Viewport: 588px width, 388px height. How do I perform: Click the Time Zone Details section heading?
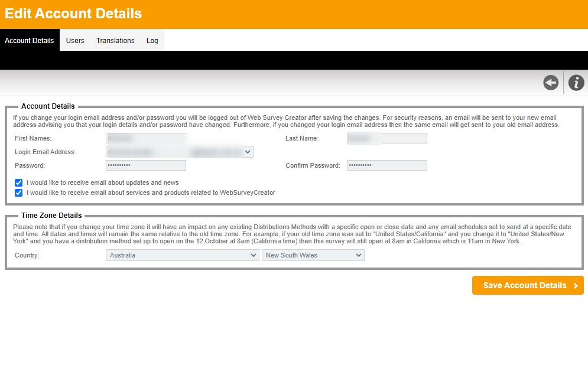(51, 215)
